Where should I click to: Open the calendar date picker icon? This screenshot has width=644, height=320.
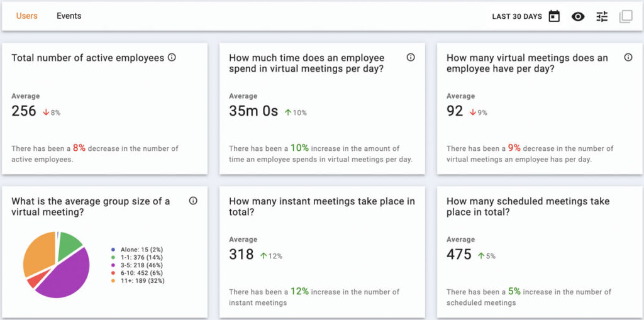554,16
